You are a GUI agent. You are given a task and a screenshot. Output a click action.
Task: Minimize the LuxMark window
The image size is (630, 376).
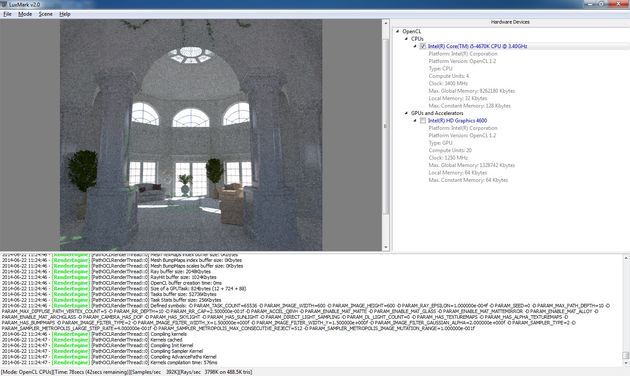point(590,4)
